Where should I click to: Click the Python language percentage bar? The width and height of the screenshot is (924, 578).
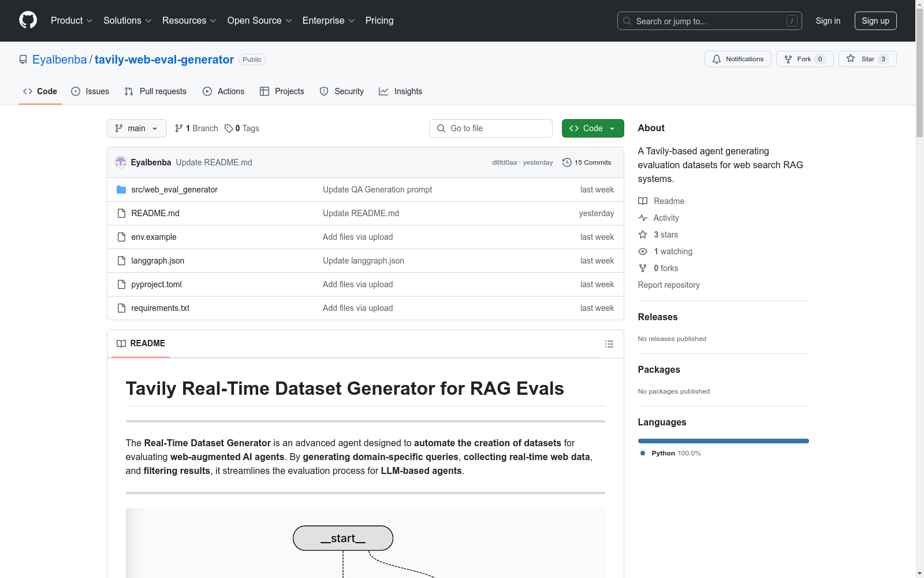(723, 440)
